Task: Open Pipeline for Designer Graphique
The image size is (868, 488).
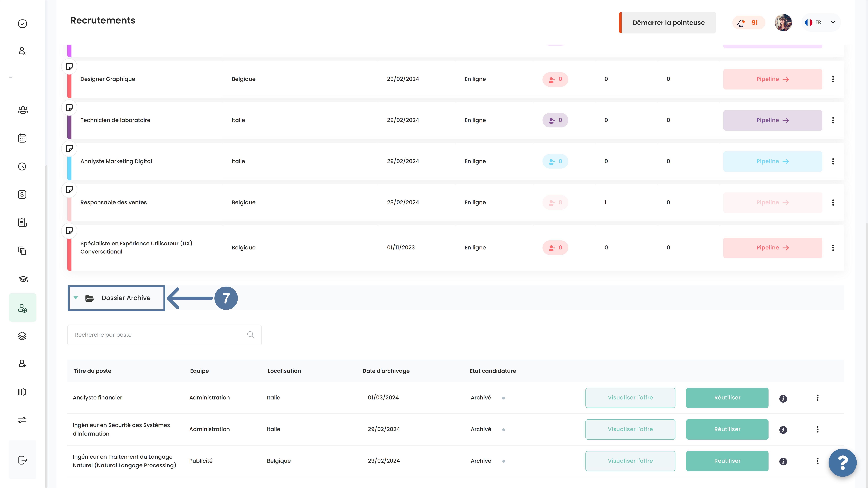Action: [773, 79]
